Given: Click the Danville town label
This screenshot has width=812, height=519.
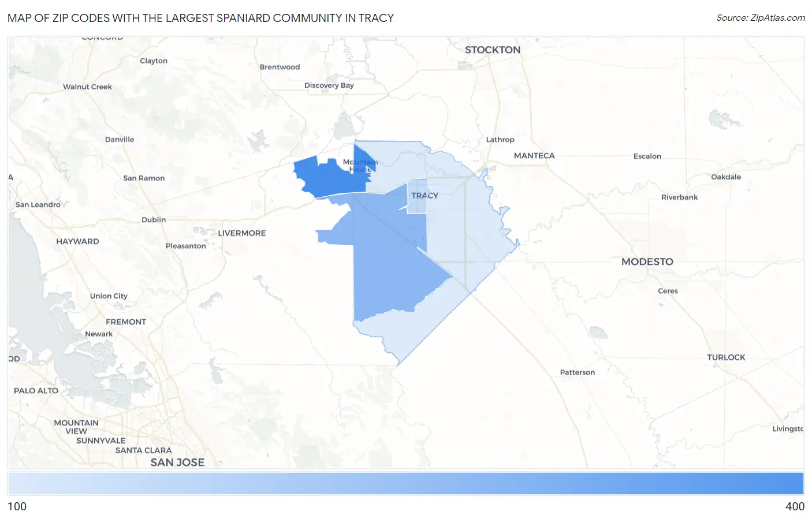Looking at the screenshot, I should (120, 140).
